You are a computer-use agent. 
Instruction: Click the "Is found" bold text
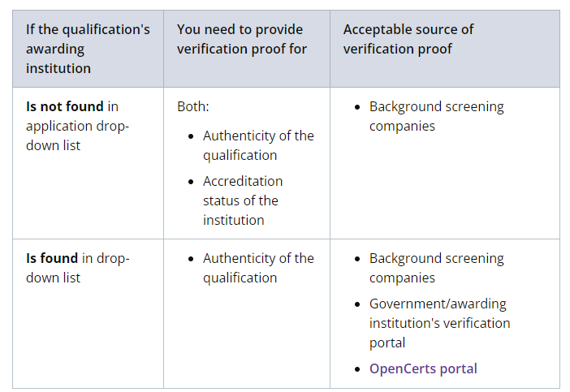tap(52, 258)
